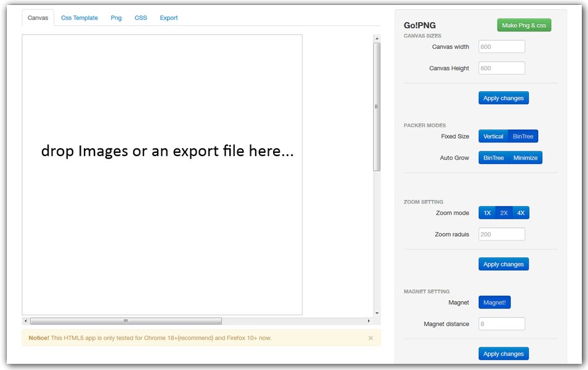The width and height of the screenshot is (588, 370).
Task: Set zoom mode to 1X
Action: pyautogui.click(x=487, y=213)
